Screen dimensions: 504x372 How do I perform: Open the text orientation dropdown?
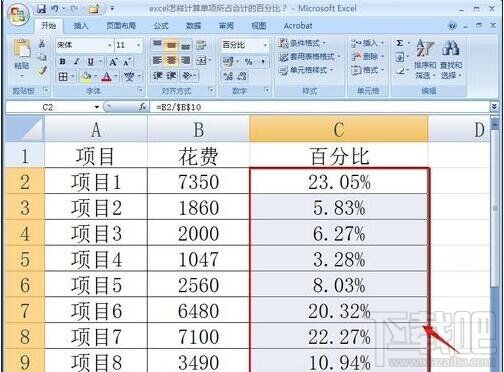coord(189,76)
